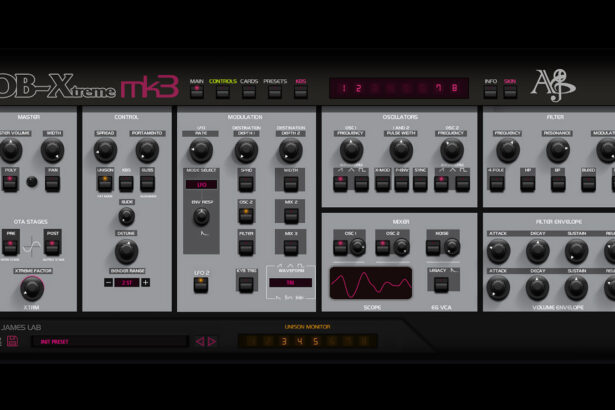Click the filter RESONANCE knob
This screenshot has height=410, width=615.
tap(558, 151)
